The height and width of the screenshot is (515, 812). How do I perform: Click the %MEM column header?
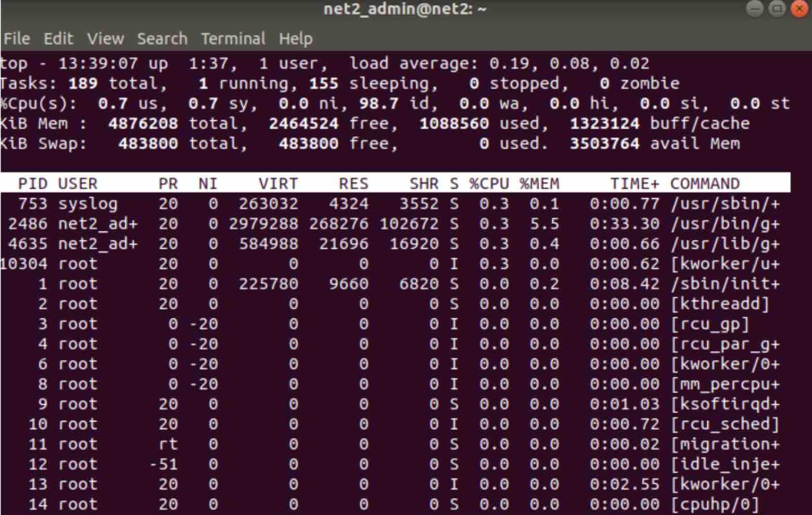539,184
